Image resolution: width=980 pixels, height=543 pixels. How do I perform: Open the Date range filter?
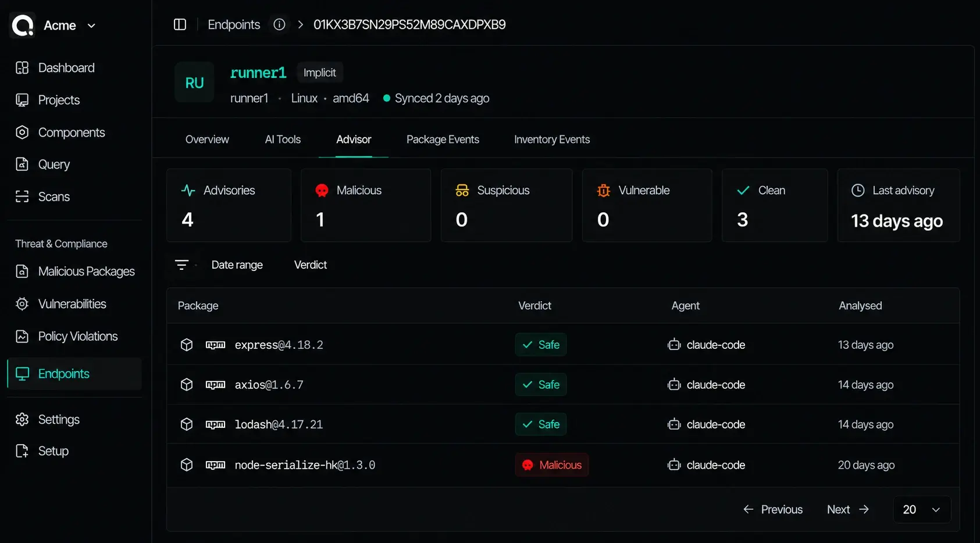click(237, 265)
